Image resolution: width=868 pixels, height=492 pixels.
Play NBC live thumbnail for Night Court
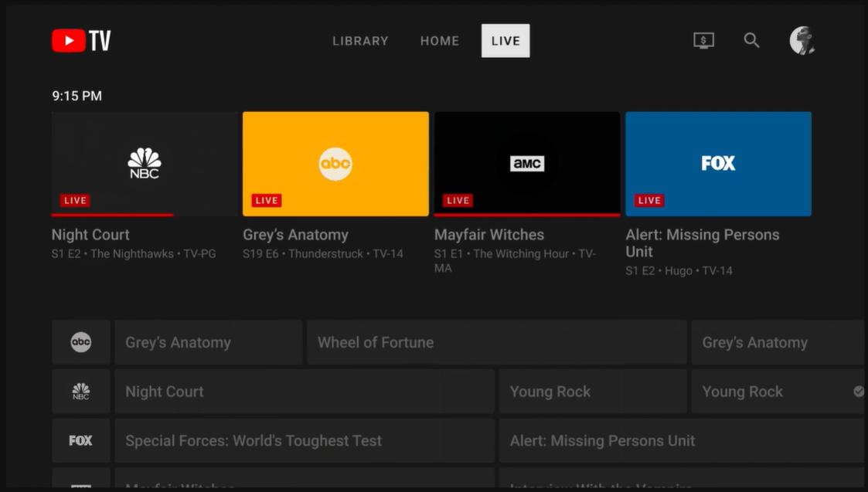point(145,164)
